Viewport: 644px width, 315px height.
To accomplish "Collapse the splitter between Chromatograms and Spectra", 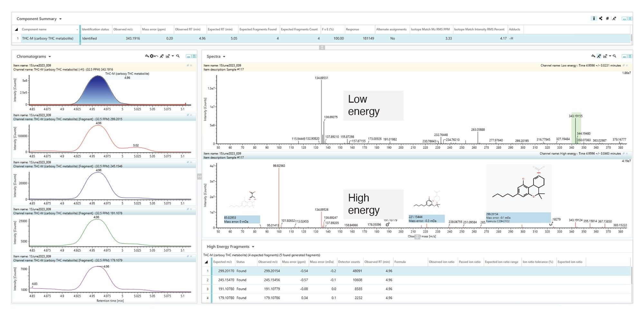I will coord(199,176).
